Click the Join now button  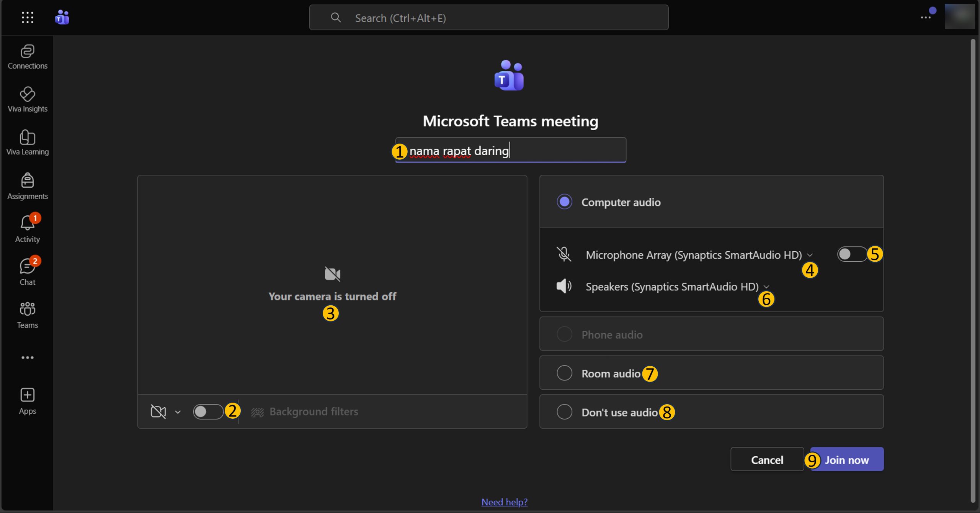click(x=847, y=459)
